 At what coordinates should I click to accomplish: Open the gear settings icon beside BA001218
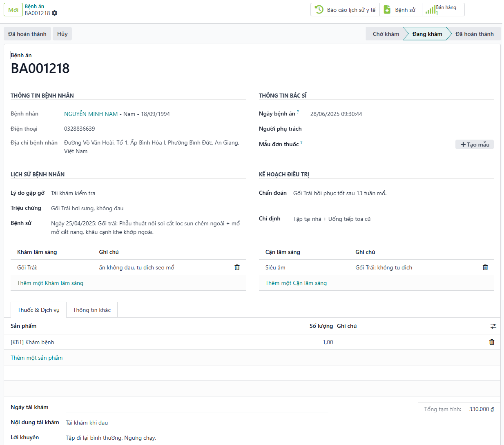(55, 13)
